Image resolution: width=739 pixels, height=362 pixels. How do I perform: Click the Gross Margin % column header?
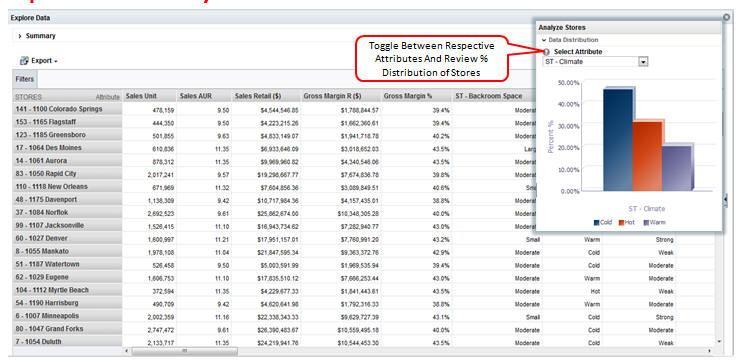click(x=416, y=96)
